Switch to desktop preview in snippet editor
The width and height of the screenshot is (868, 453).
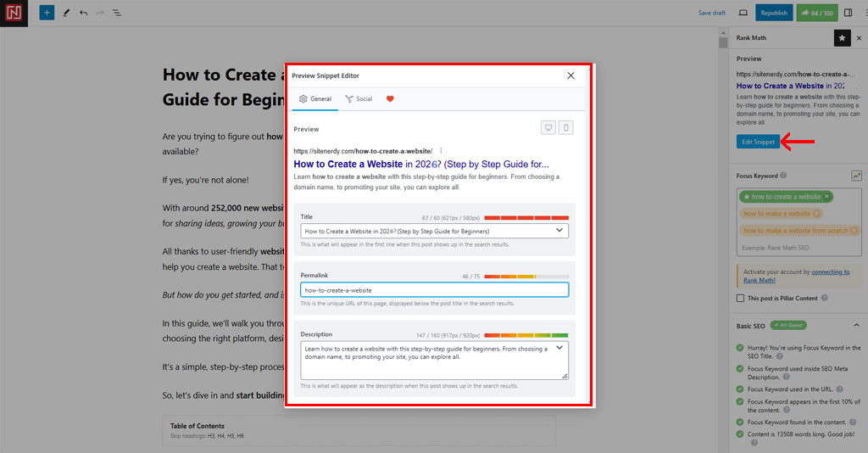[x=548, y=128]
